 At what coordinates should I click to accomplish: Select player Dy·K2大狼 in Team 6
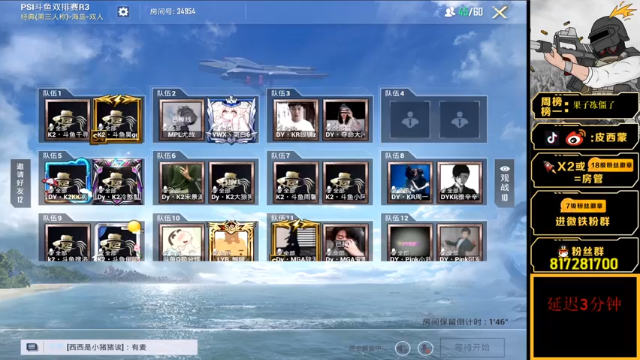click(x=232, y=182)
